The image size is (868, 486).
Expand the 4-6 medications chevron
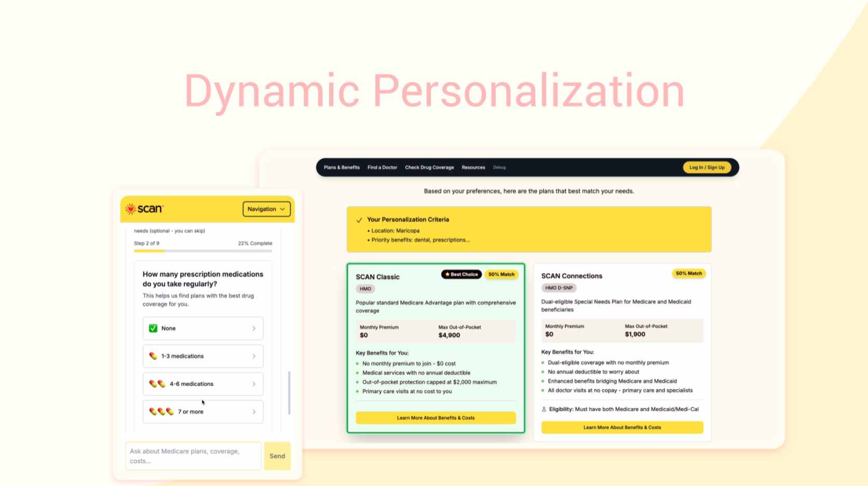pyautogui.click(x=254, y=384)
